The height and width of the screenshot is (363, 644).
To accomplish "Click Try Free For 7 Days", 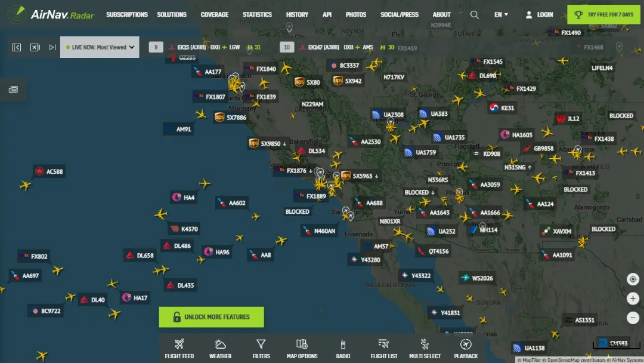I will 603,14.
